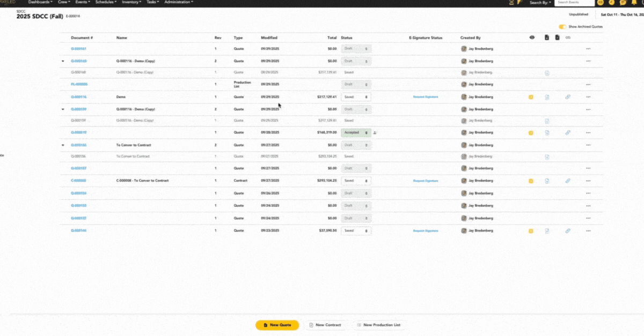Toggle the Show Archived Quotes switch off

tap(562, 26)
